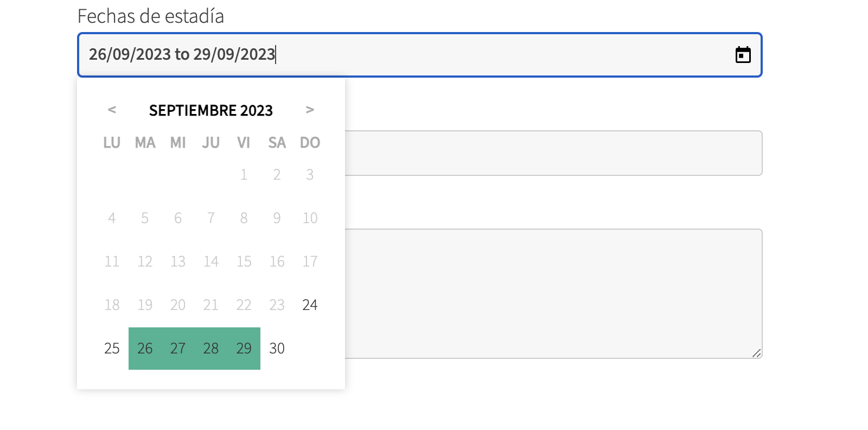The image size is (868, 430).
Task: Go to the previous month arrow
Action: click(112, 110)
